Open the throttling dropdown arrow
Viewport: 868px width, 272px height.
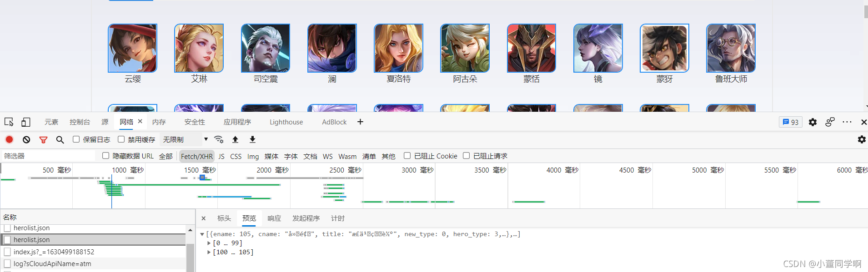coord(206,139)
